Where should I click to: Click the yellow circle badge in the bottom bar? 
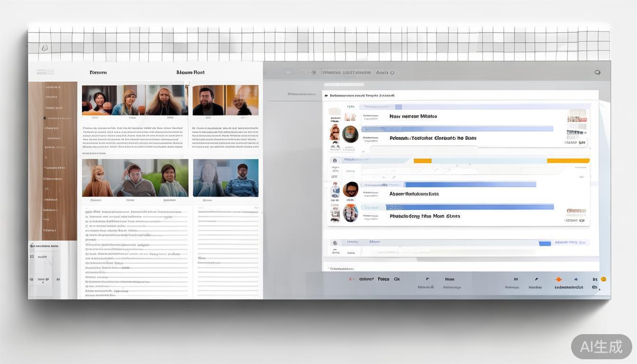tap(603, 279)
